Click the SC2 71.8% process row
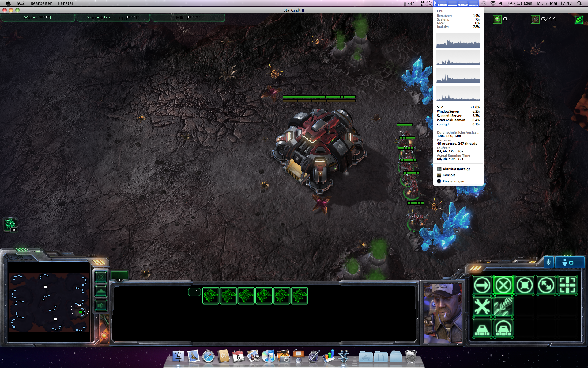The height and width of the screenshot is (368, 588). pyautogui.click(x=458, y=107)
